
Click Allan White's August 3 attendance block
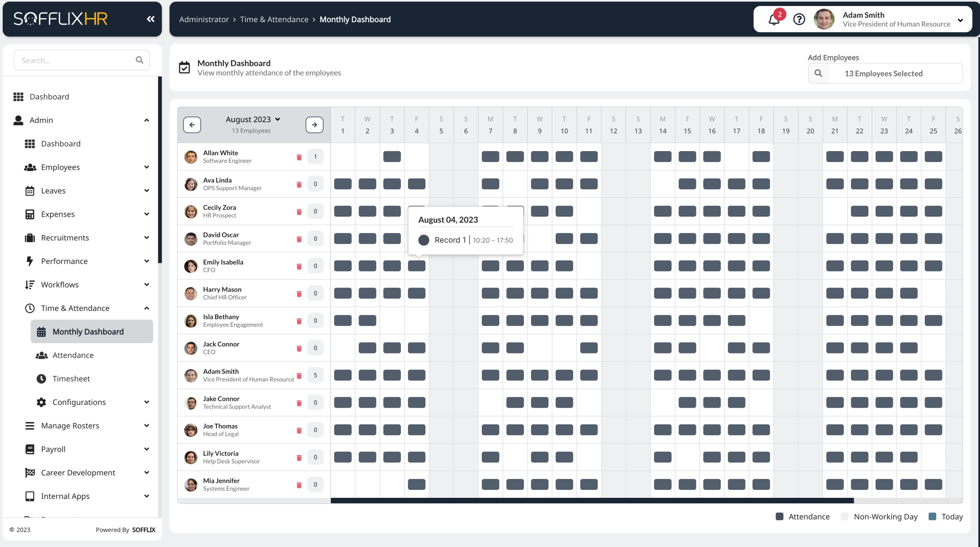coord(392,157)
